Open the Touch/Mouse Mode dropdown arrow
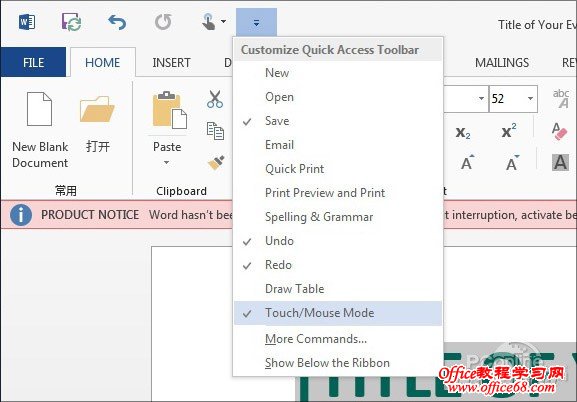This screenshot has height=402, width=577. point(223,22)
